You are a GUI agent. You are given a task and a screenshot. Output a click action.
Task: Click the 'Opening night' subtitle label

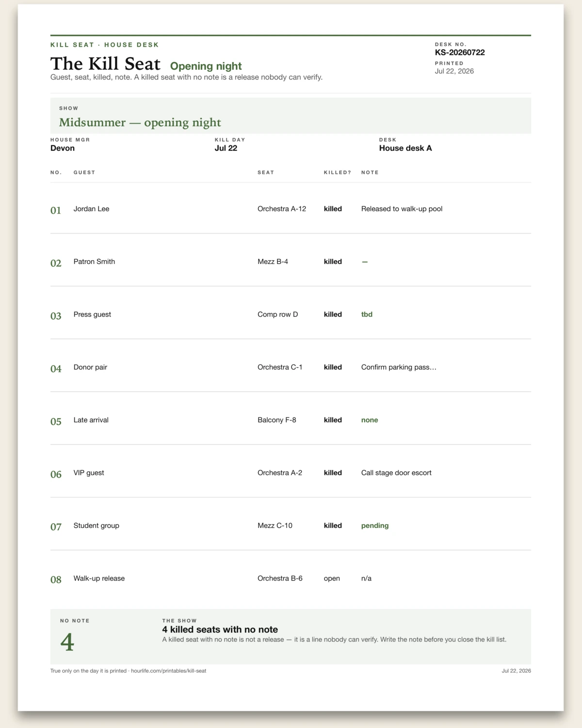(x=206, y=66)
